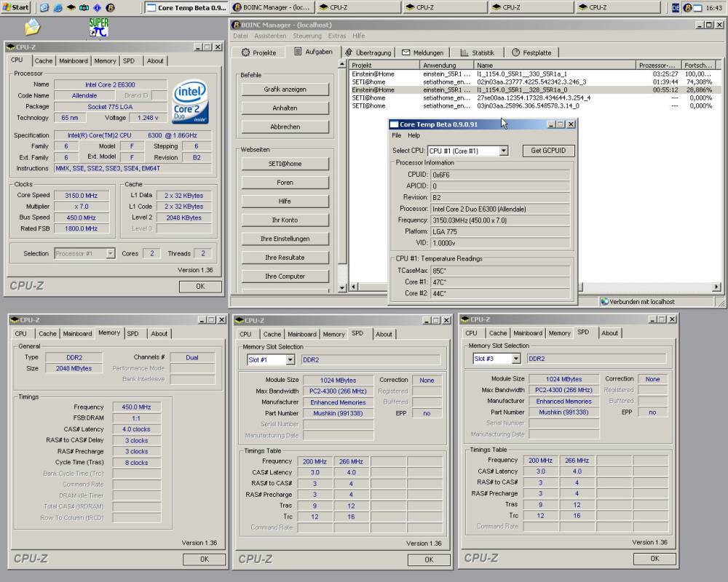Select the Mainboard tab in the Processor CPU-Z window

pyautogui.click(x=74, y=61)
